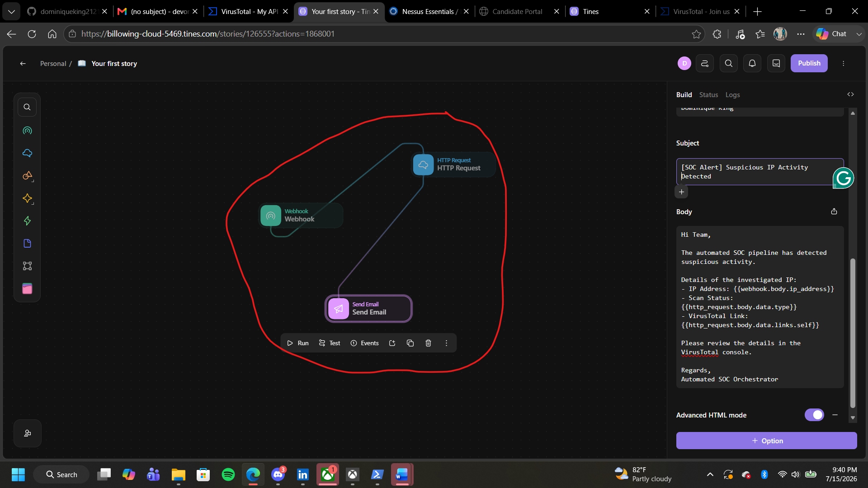Click the Body field share icon
868x488 pixels.
click(x=834, y=211)
